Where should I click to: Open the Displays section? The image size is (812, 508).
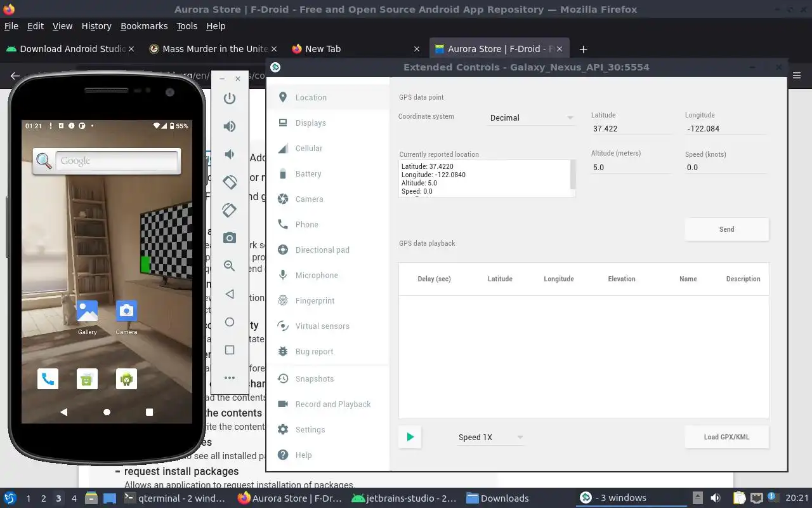327,123
